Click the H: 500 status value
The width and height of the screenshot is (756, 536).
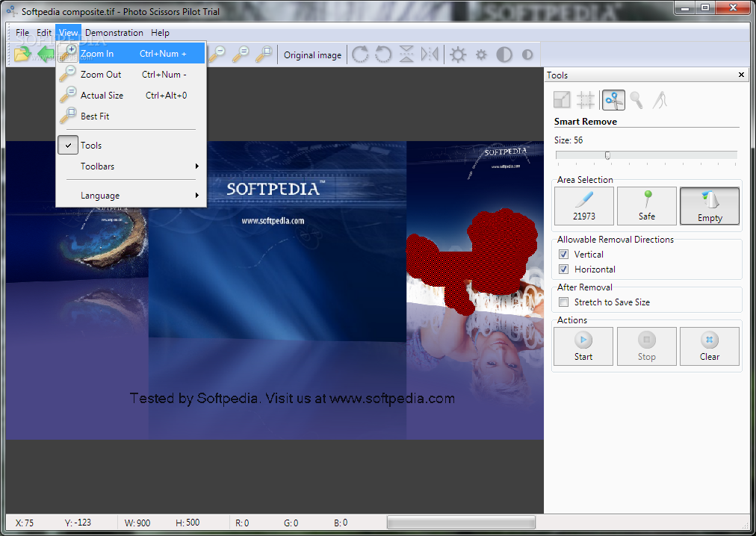tap(188, 523)
